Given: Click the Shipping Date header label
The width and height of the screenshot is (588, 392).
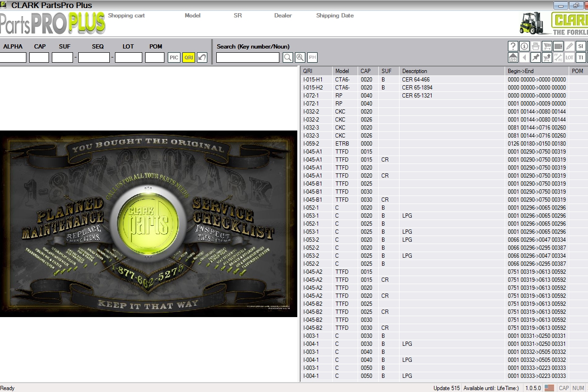Looking at the screenshot, I should [x=335, y=16].
